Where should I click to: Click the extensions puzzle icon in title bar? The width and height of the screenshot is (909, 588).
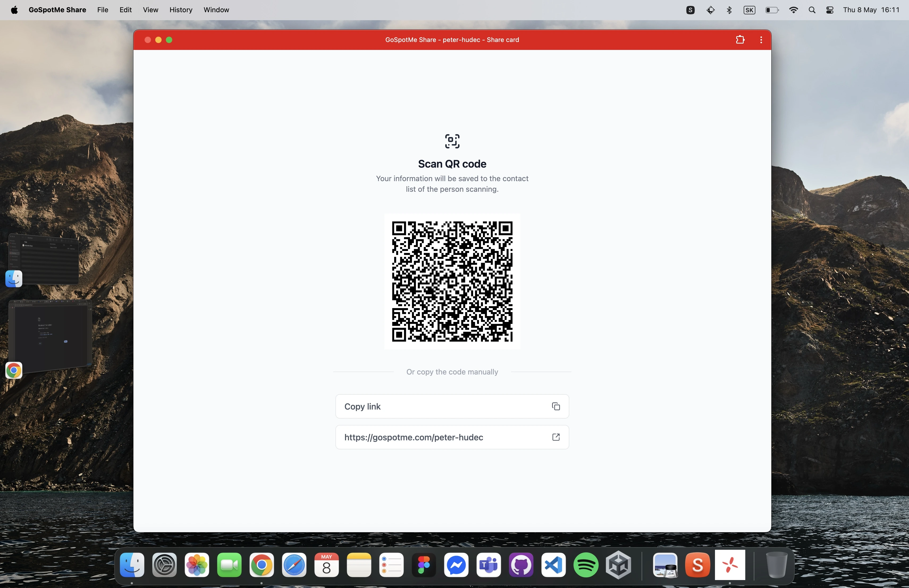740,40
